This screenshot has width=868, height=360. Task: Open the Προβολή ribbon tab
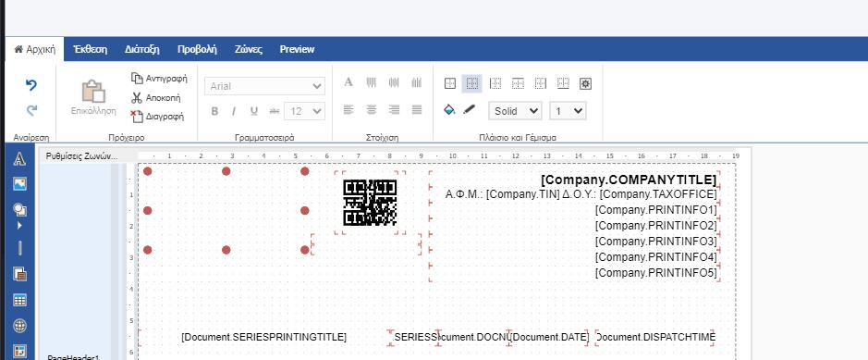tap(197, 49)
